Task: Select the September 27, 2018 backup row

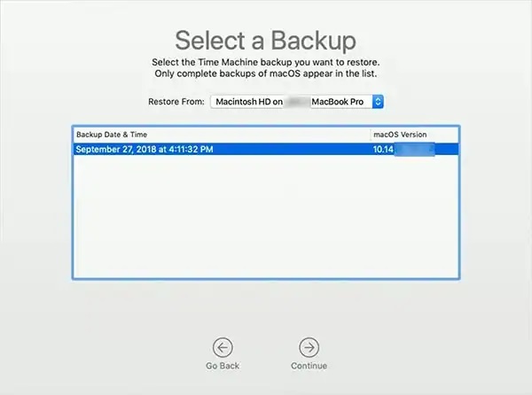Action: 266,149
